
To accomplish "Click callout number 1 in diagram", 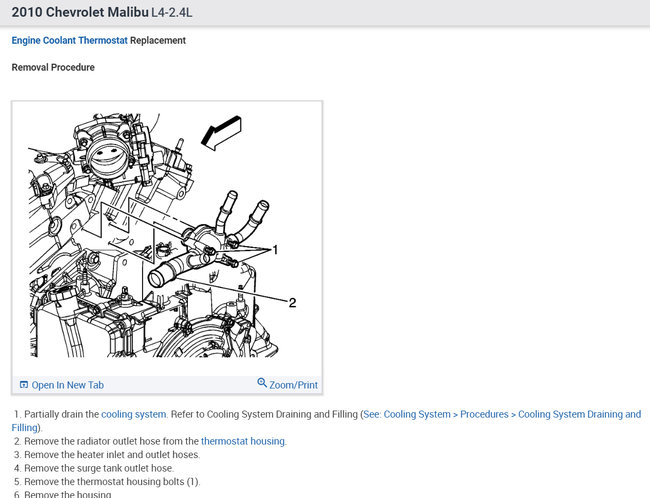I will (274, 250).
